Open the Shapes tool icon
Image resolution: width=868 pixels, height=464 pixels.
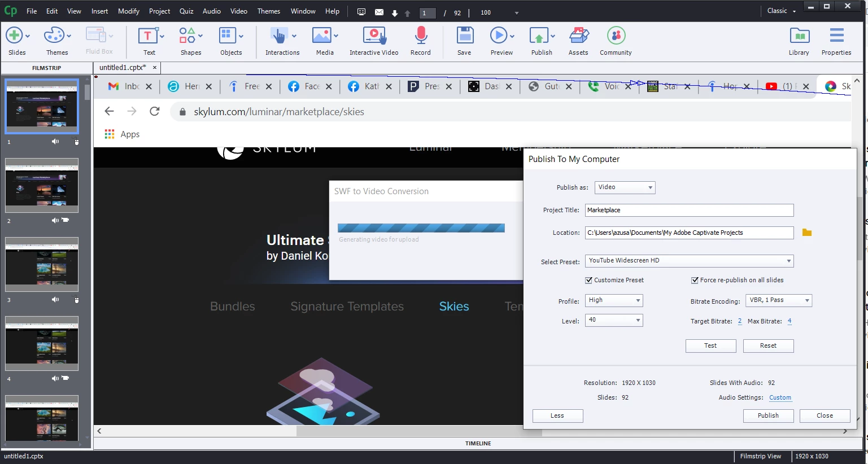[187, 36]
